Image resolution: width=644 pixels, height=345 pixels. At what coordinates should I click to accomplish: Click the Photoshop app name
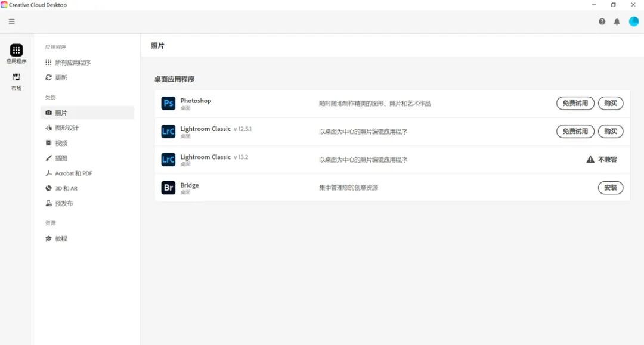coord(196,101)
